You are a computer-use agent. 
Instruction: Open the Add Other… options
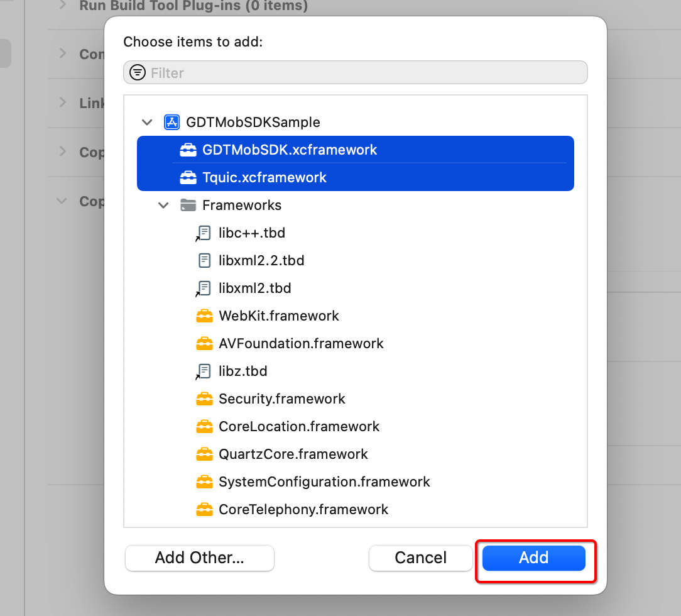pos(200,558)
